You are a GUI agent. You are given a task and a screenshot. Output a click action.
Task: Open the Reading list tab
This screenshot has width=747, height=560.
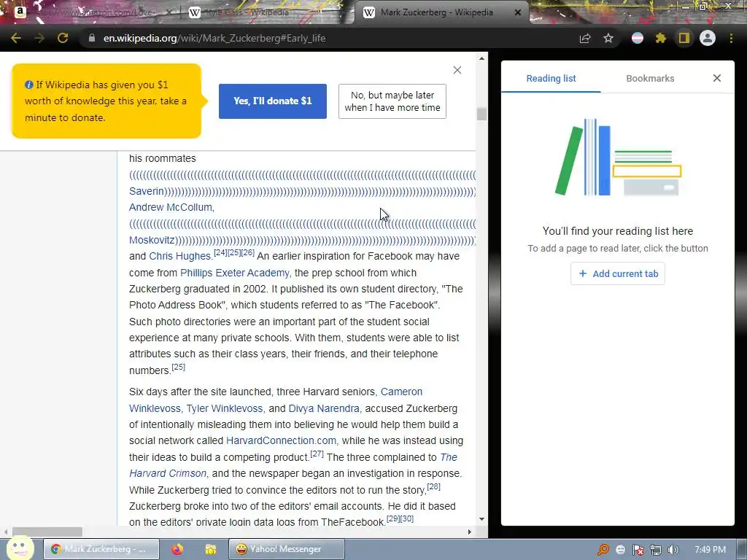point(551,78)
